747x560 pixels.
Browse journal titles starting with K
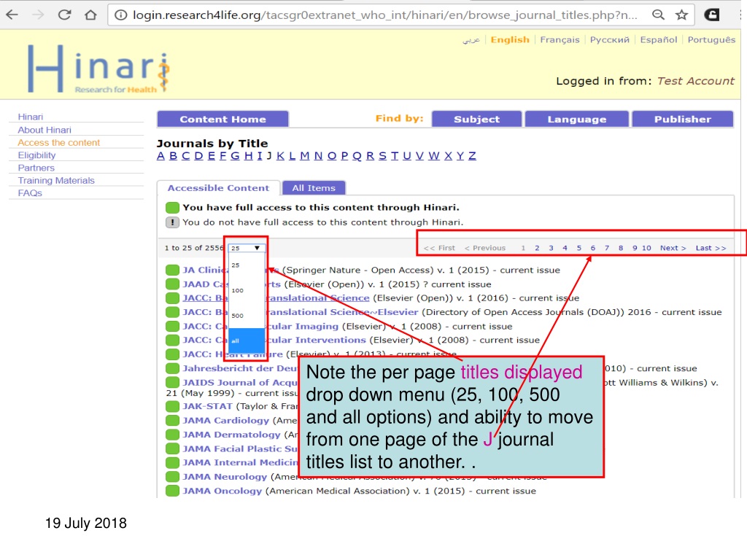[280, 156]
